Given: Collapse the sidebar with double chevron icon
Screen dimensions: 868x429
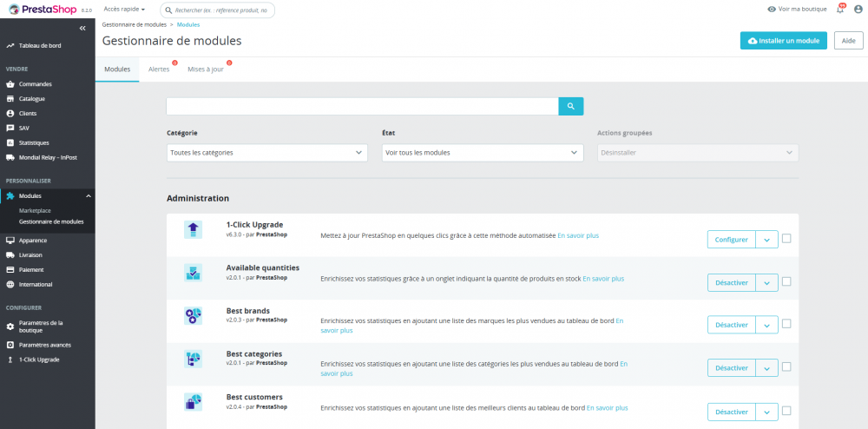Looking at the screenshot, I should (82, 29).
